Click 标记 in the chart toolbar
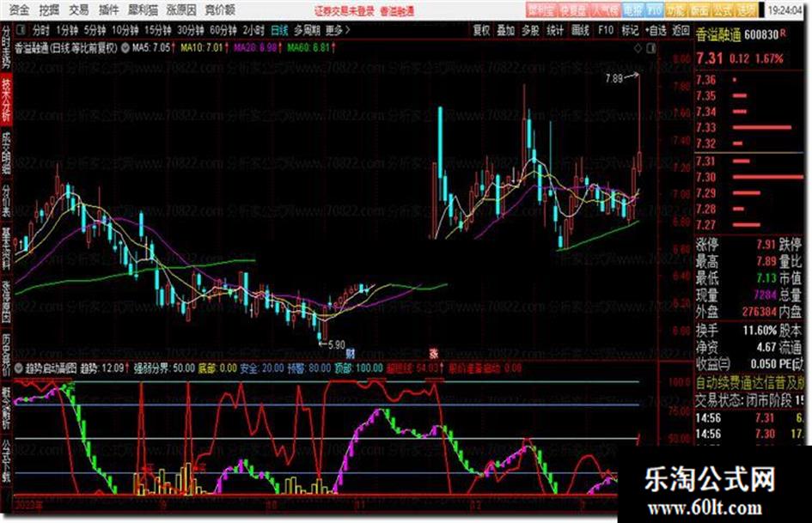Image resolution: width=812 pixels, height=523 pixels. 630,31
